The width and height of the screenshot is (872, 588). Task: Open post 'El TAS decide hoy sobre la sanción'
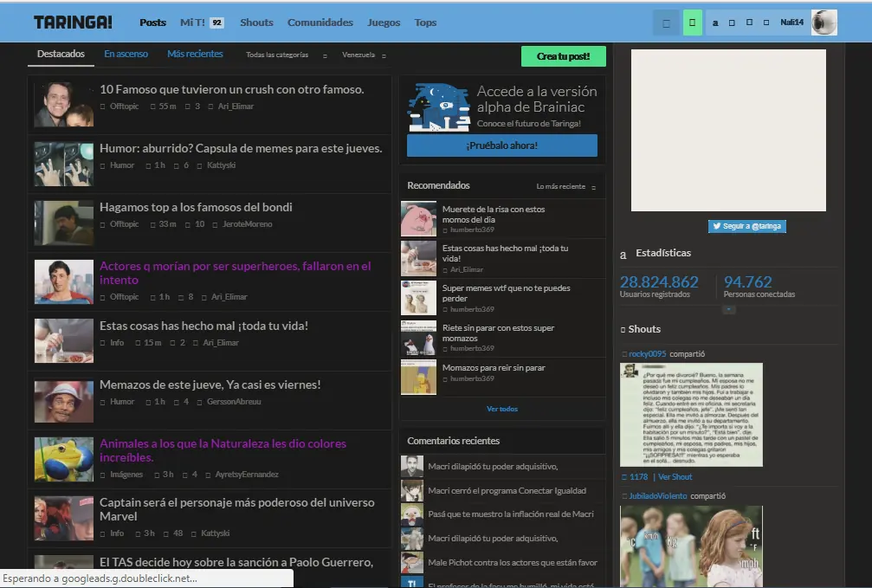236,562
